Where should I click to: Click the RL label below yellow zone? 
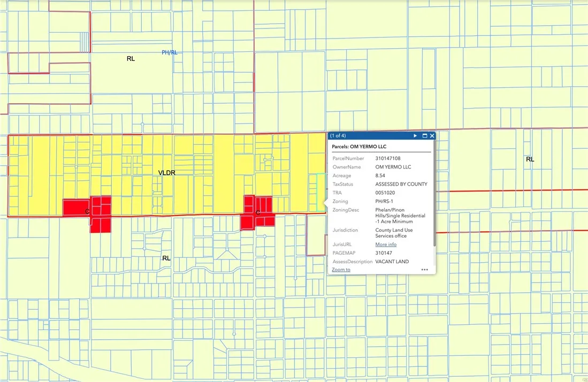166,258
